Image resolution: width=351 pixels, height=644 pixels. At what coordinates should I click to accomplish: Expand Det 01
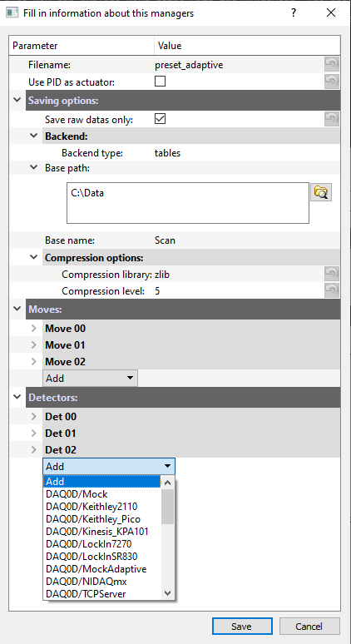tap(34, 433)
